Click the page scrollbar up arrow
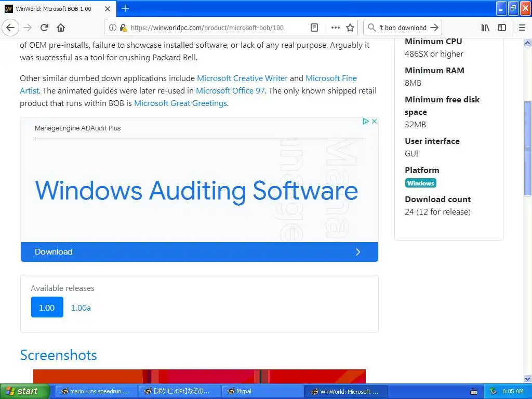Viewport: 532px width, 399px height. pos(527,43)
